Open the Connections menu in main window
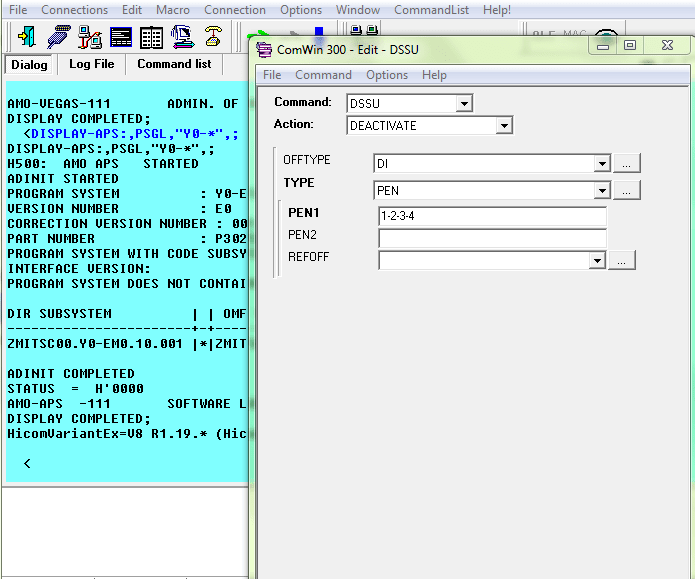 (74, 10)
